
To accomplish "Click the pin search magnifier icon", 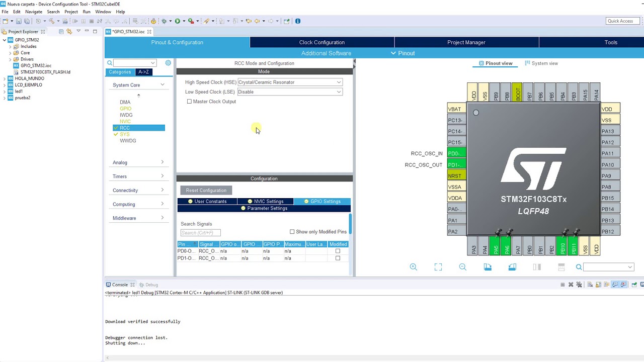I will click(579, 267).
